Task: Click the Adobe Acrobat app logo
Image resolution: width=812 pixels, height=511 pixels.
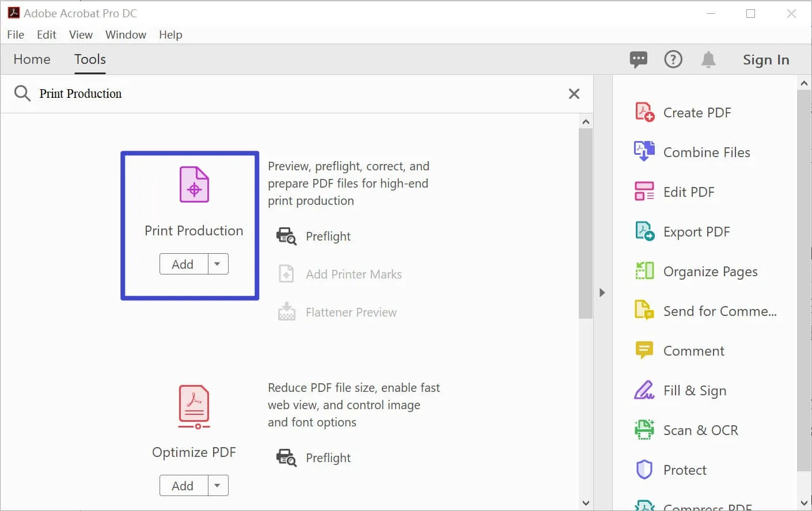Action: [x=14, y=13]
